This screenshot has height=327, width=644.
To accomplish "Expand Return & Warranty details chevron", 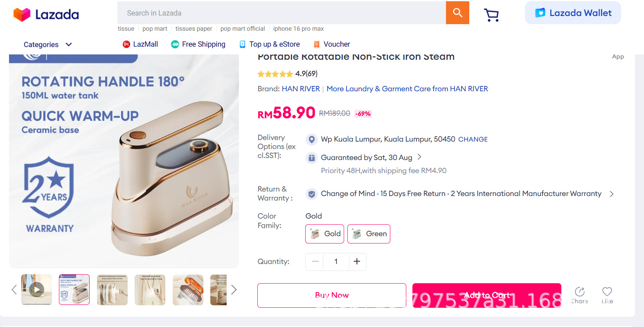I will 612,194.
